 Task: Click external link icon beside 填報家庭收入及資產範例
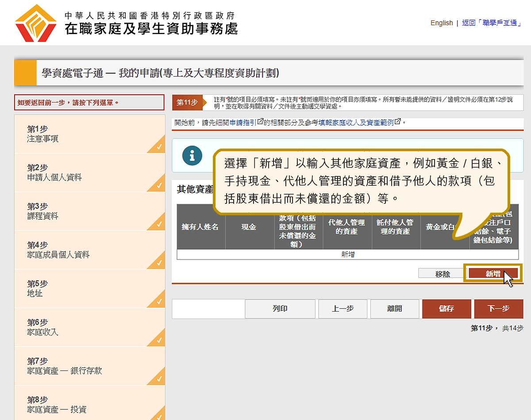coord(397,122)
